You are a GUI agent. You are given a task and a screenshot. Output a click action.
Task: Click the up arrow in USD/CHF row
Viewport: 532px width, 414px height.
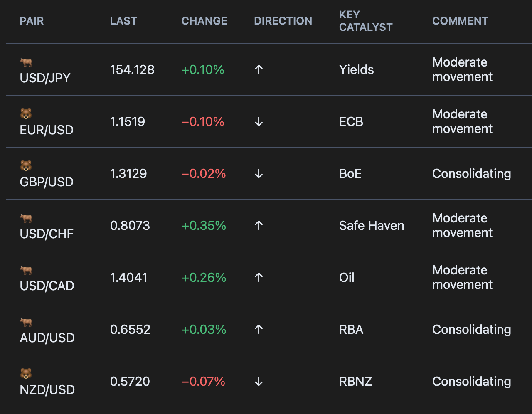(259, 225)
